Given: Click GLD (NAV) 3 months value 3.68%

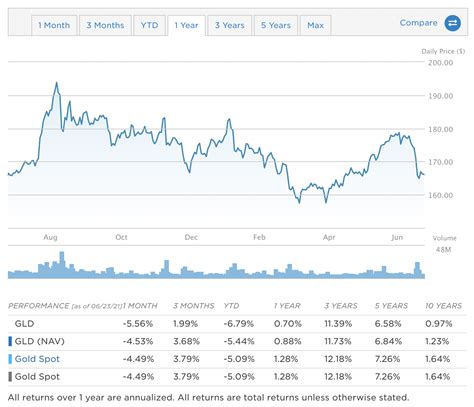Looking at the screenshot, I should (x=186, y=341).
